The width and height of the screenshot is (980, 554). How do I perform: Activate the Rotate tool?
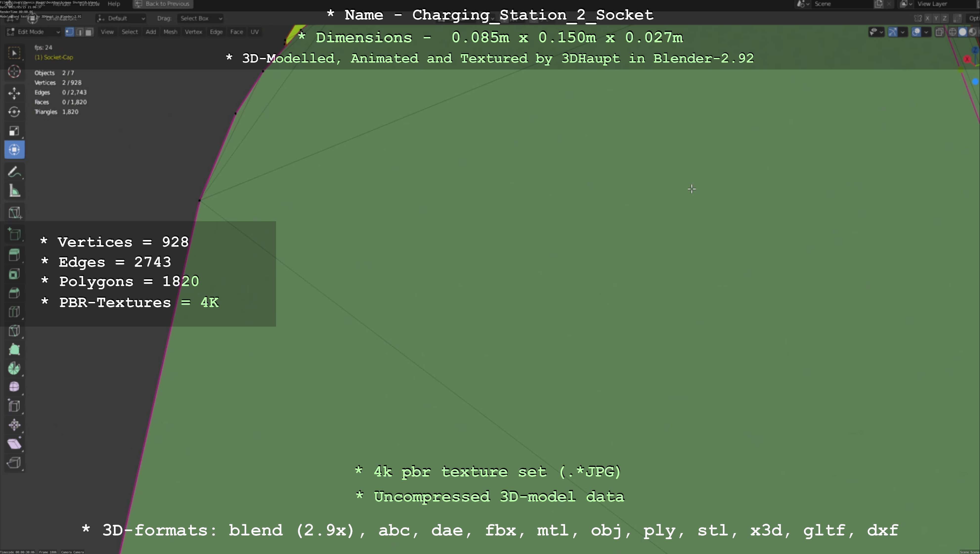click(14, 112)
